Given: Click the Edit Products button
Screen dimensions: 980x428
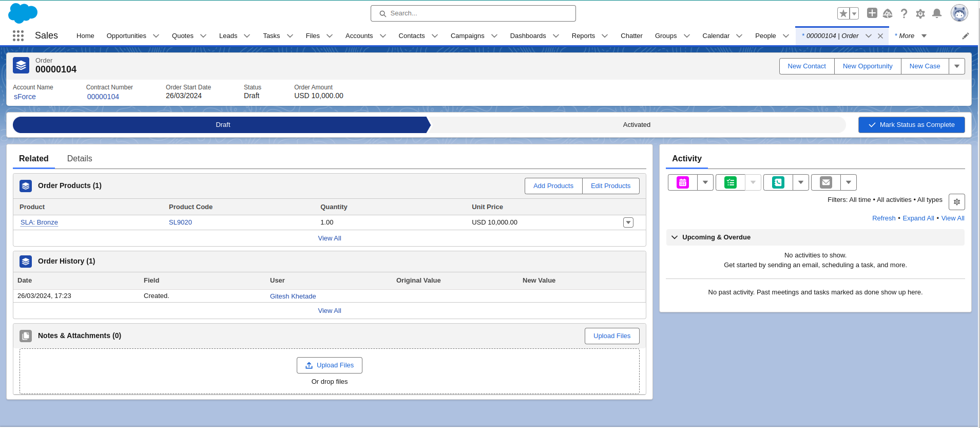Looking at the screenshot, I should click(611, 186).
